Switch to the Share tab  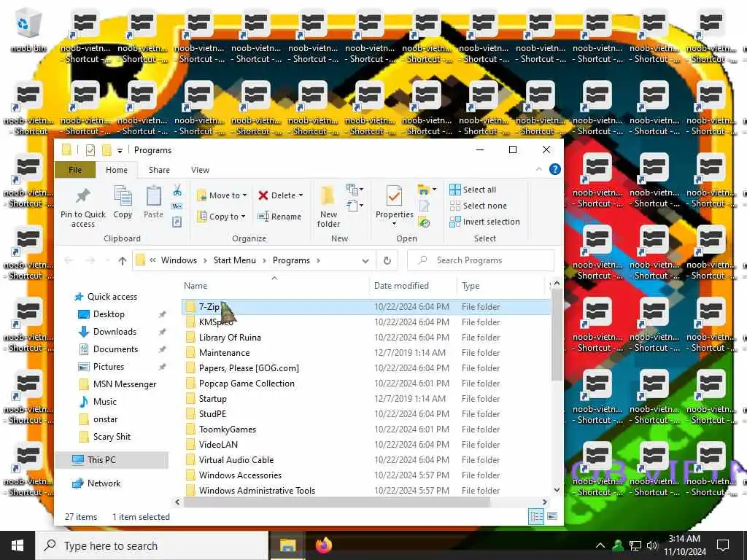pyautogui.click(x=159, y=170)
